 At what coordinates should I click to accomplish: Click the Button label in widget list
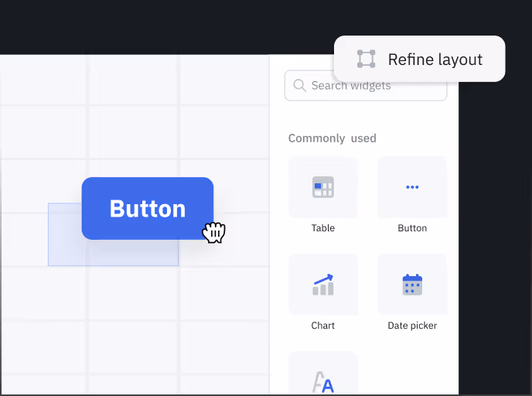[x=412, y=228]
